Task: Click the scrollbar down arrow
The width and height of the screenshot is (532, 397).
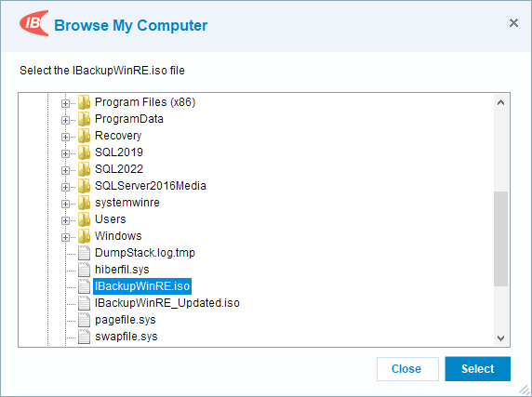Action: [x=500, y=338]
